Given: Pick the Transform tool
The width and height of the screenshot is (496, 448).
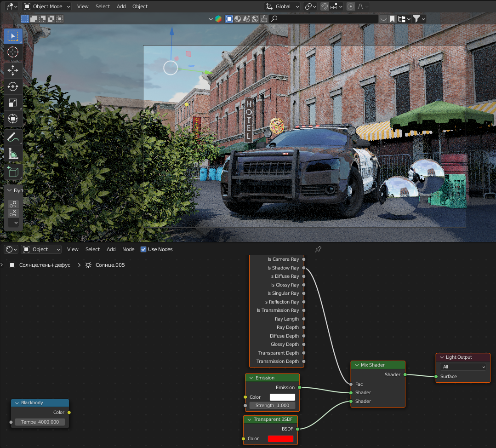Looking at the screenshot, I should point(13,119).
